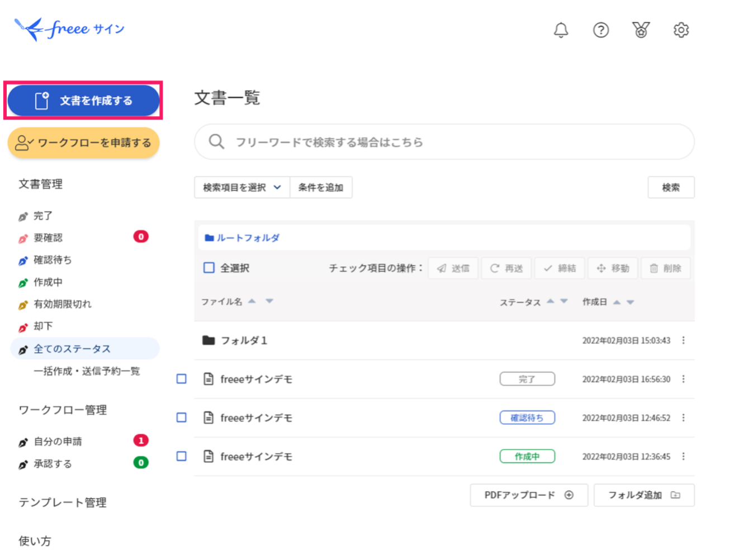Select 全てのステータス in sidebar

tap(85, 349)
